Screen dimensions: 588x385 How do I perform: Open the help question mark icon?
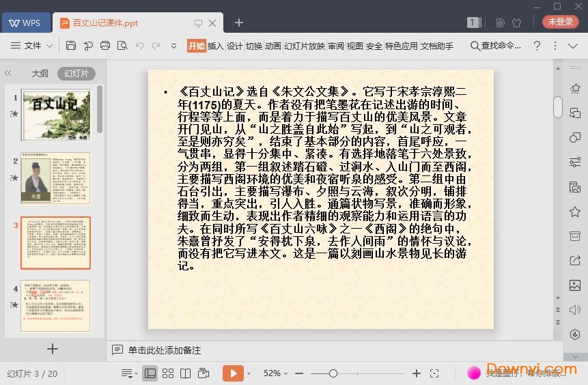[x=537, y=46]
